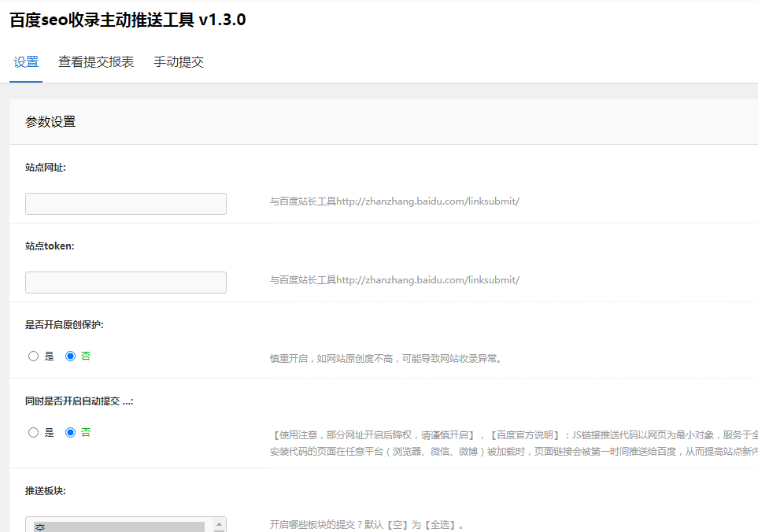The width and height of the screenshot is (758, 532).
Task: Click the 百度seo收录主动推送工具 v1.3.0 title
Action: [128, 20]
